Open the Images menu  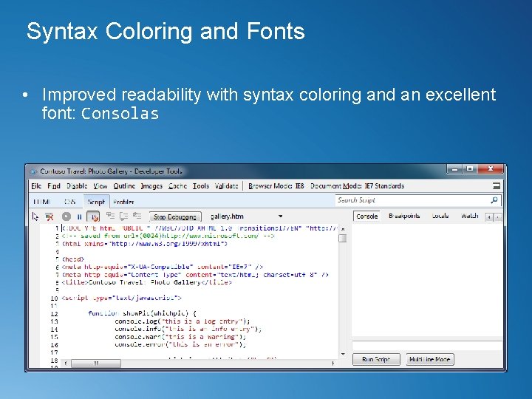pyautogui.click(x=151, y=186)
